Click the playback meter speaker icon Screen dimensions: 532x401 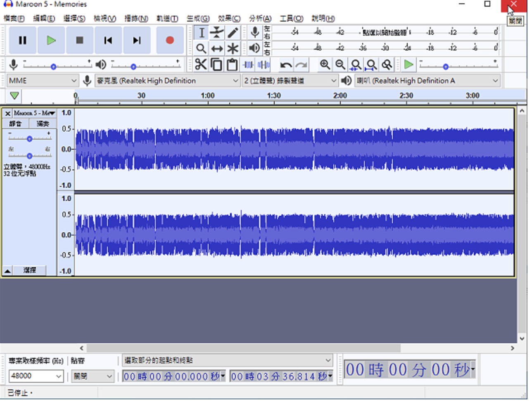tap(255, 48)
